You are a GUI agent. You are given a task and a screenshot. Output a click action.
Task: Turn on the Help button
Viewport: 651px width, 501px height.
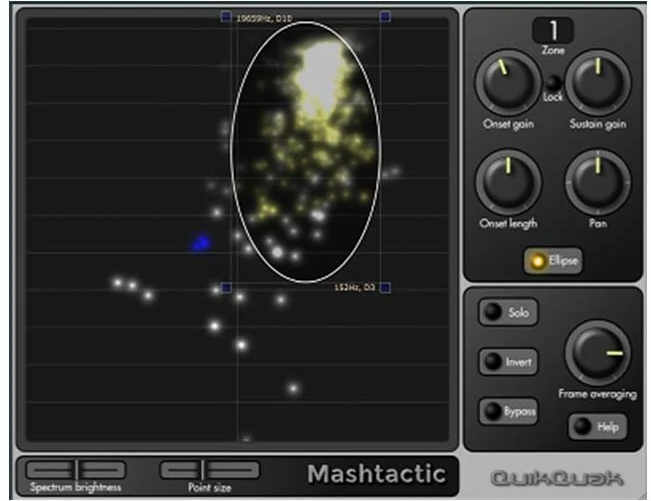(598, 426)
